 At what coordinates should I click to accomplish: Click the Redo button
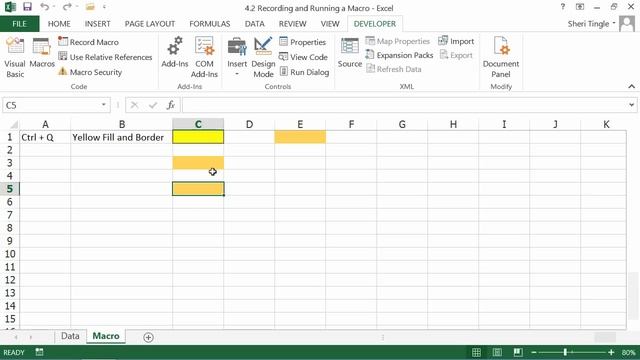pyautogui.click(x=67, y=7)
